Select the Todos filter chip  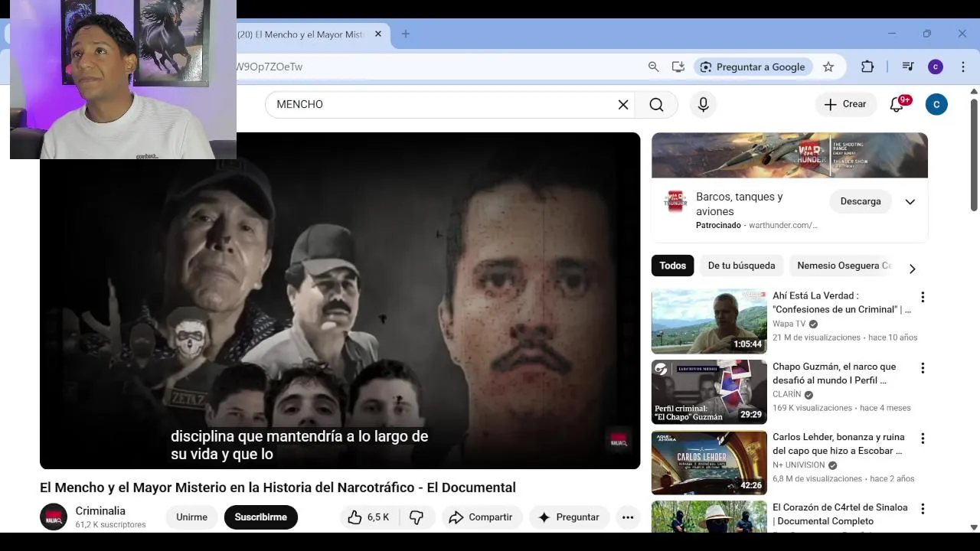point(673,266)
